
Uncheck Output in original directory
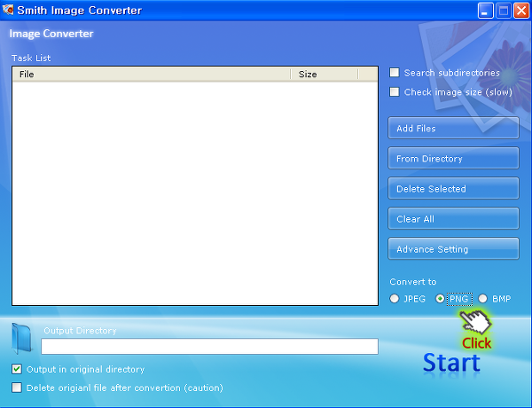(17, 369)
